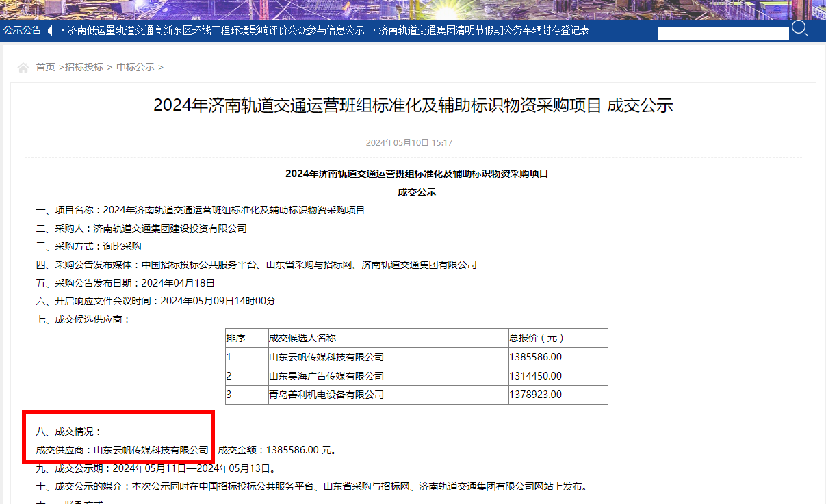
Task: Click the 公示公告 section label
Action: click(22, 30)
